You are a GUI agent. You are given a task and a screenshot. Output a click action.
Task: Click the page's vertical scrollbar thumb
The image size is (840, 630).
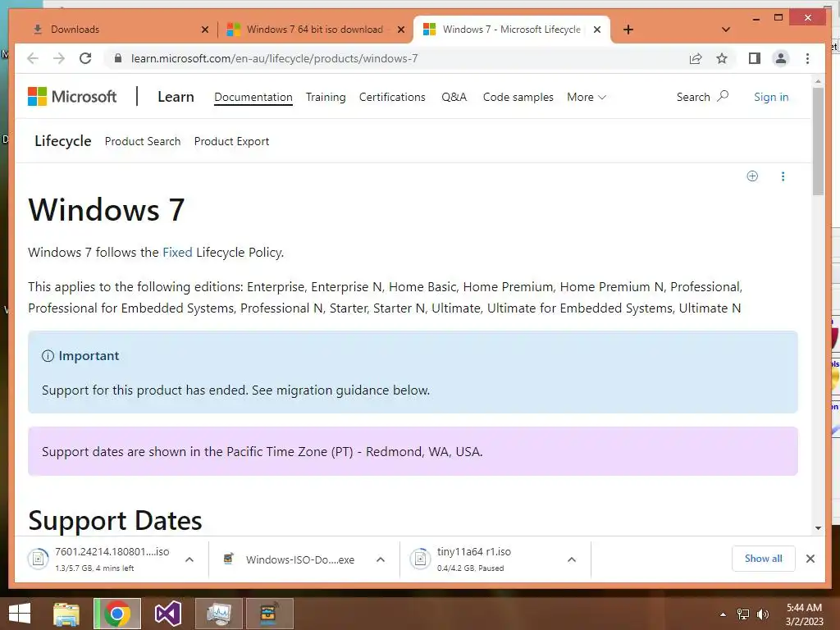coord(818,141)
